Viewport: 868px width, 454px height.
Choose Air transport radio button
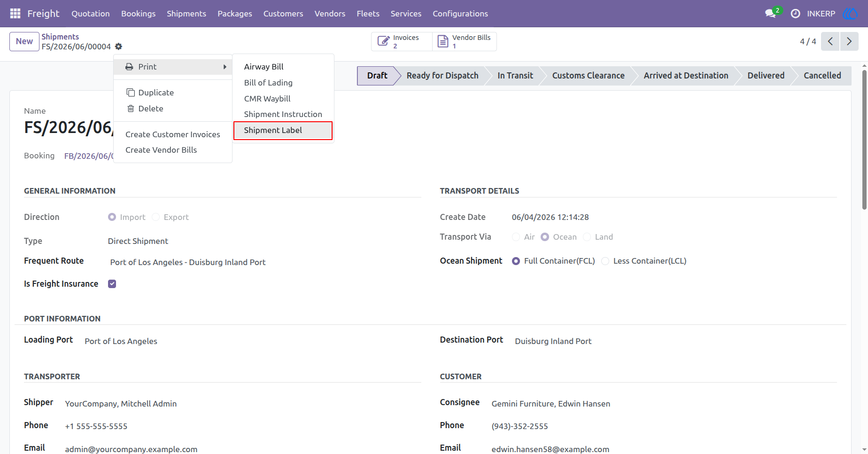[x=516, y=237]
